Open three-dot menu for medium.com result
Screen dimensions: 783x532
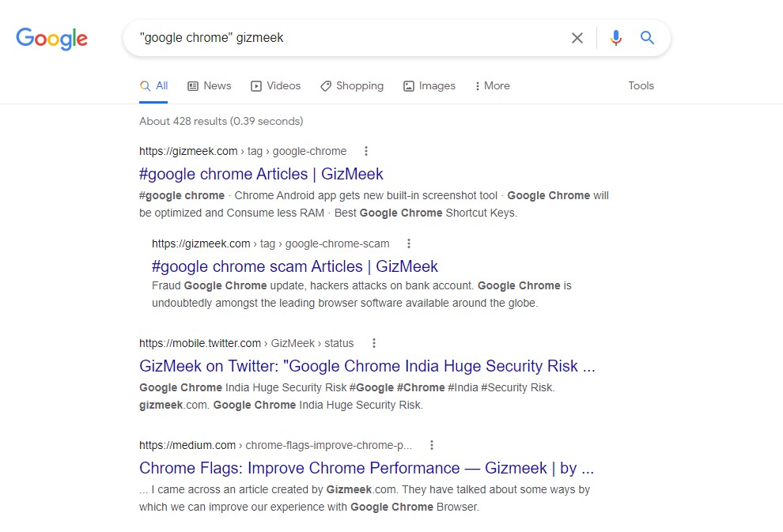click(x=432, y=445)
